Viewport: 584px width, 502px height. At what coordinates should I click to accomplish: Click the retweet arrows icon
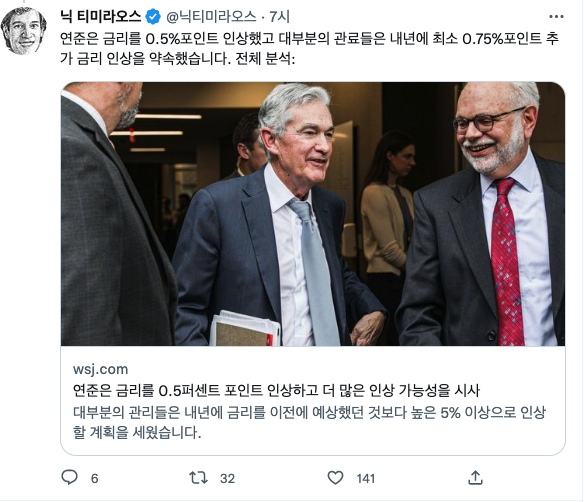tap(199, 477)
